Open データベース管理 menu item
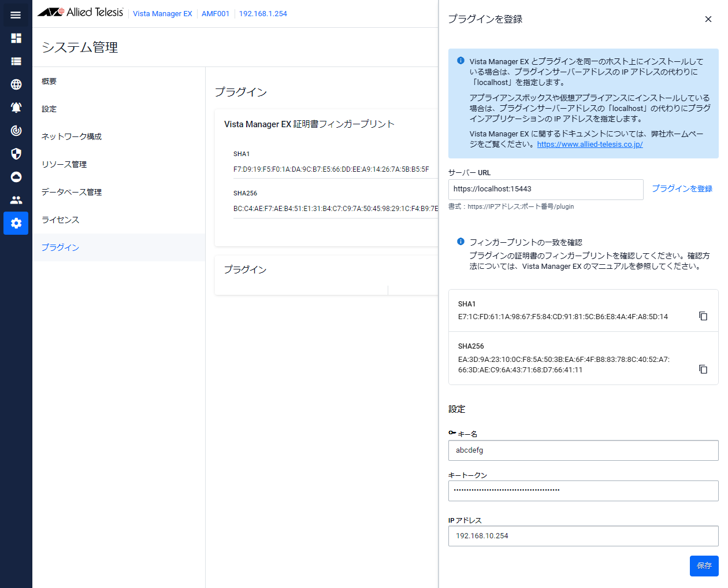 coord(72,193)
